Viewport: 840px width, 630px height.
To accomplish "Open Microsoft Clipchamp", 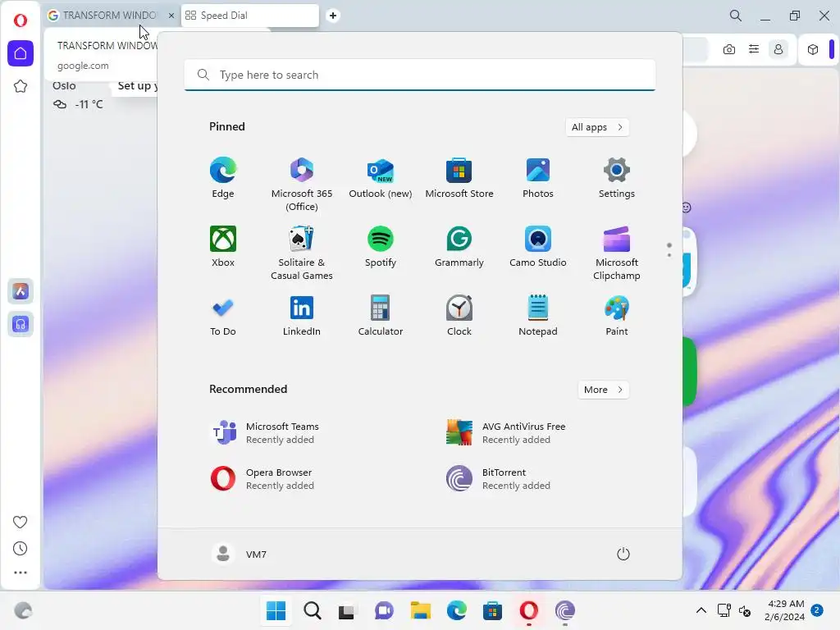I will [617, 253].
